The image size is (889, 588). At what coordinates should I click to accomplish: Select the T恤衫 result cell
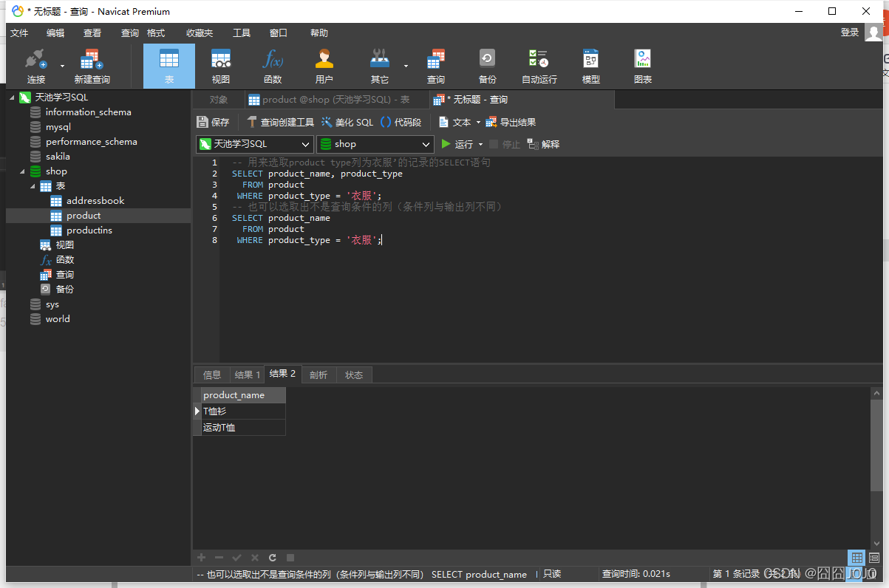243,411
